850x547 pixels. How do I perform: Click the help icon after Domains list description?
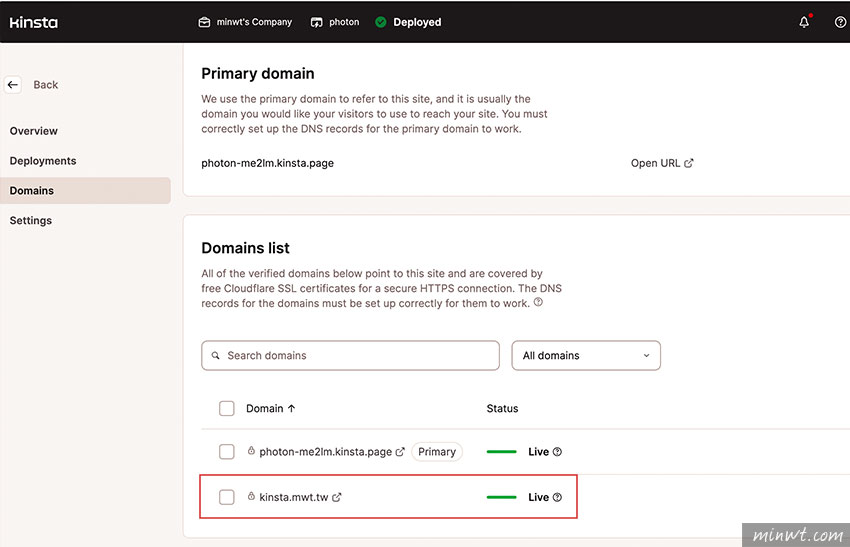[x=538, y=302]
